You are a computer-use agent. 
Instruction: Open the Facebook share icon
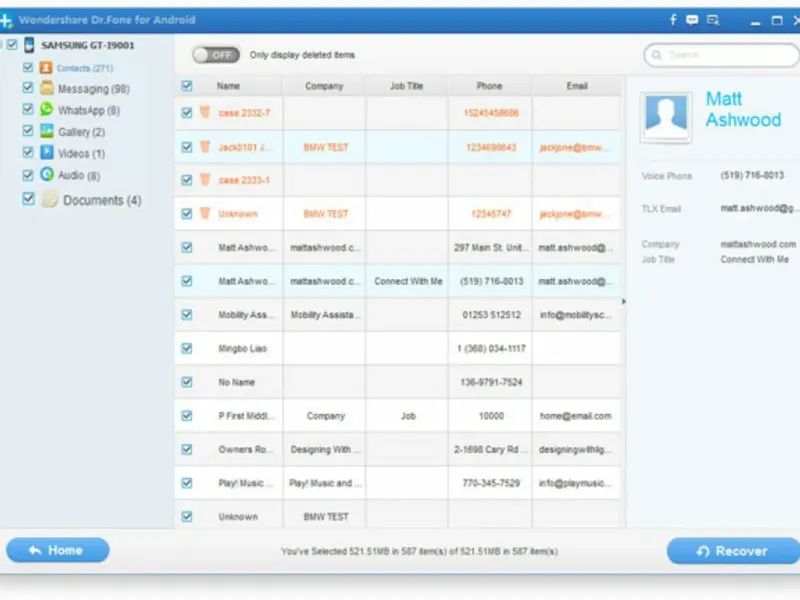point(673,20)
